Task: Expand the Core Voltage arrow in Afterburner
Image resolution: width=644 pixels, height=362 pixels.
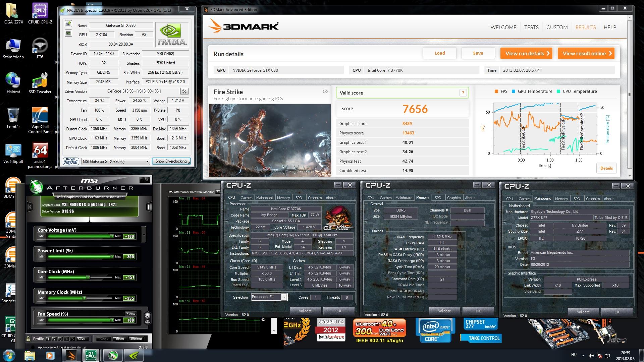Action: coord(144,234)
